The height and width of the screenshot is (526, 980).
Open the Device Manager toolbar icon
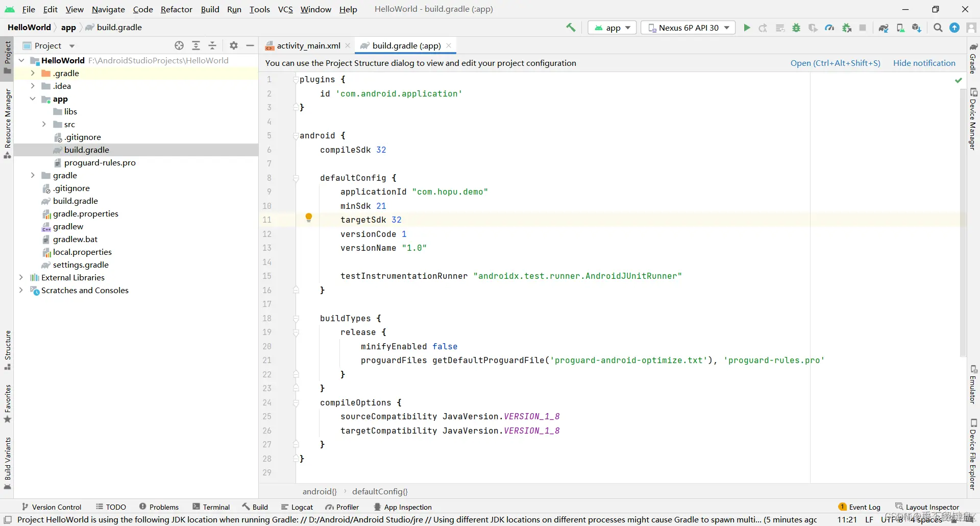900,28
